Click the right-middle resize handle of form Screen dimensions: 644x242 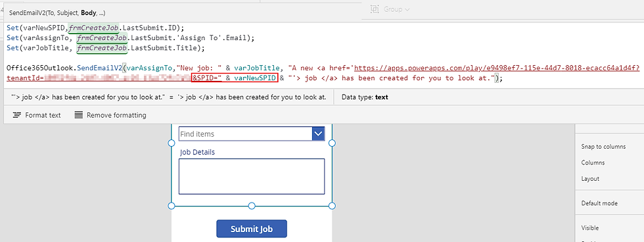point(333,143)
